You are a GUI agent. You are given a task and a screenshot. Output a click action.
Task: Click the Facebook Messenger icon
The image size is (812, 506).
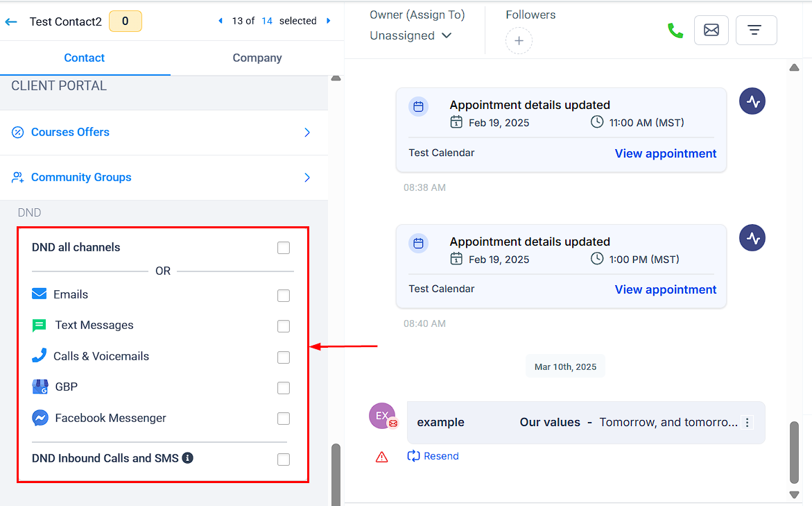click(40, 418)
